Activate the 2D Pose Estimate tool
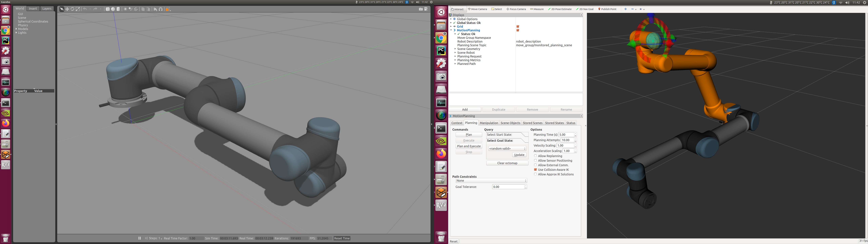The image size is (868, 244). coord(560,9)
